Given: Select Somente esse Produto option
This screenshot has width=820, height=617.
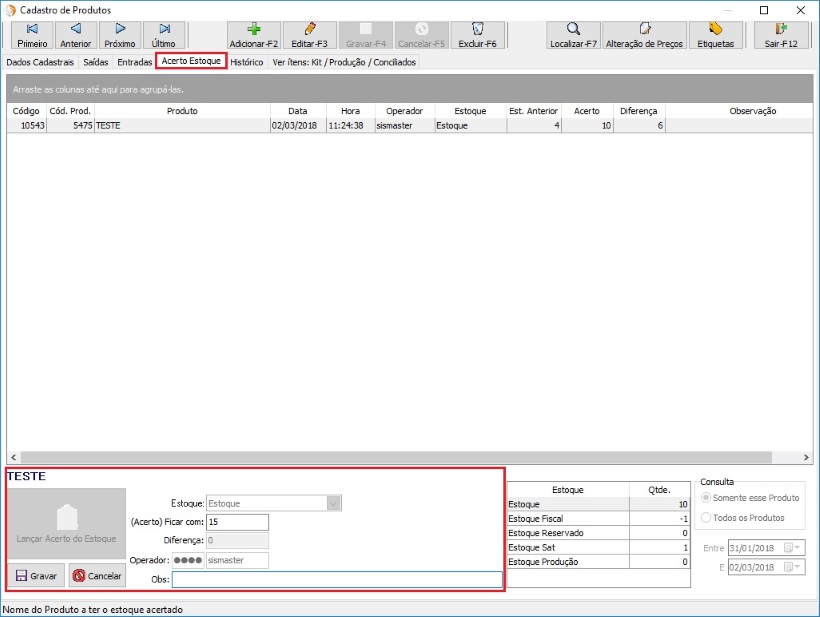Looking at the screenshot, I should 707,498.
